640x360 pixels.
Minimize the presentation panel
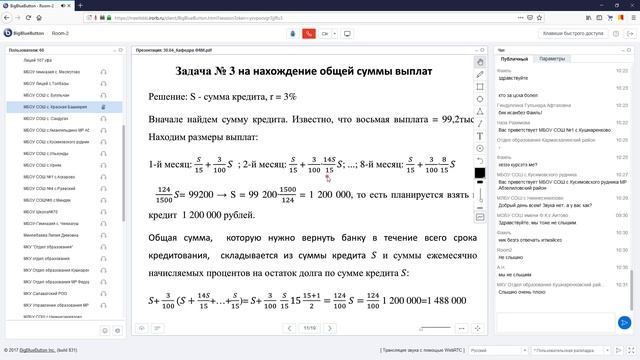click(476, 50)
